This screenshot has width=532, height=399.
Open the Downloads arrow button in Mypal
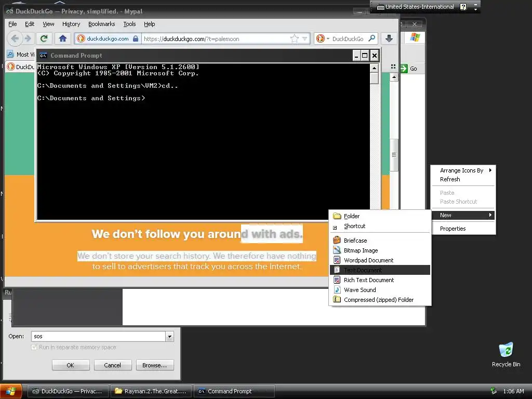tap(389, 38)
